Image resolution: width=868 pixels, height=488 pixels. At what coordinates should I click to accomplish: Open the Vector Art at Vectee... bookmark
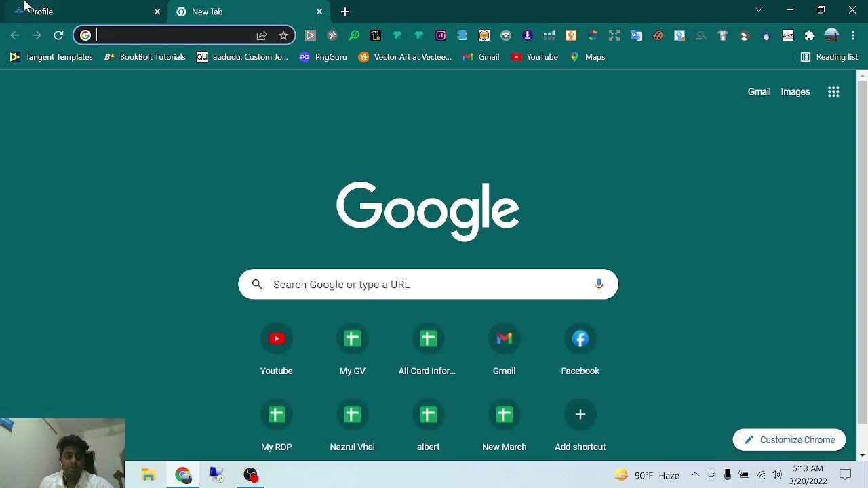click(x=405, y=57)
